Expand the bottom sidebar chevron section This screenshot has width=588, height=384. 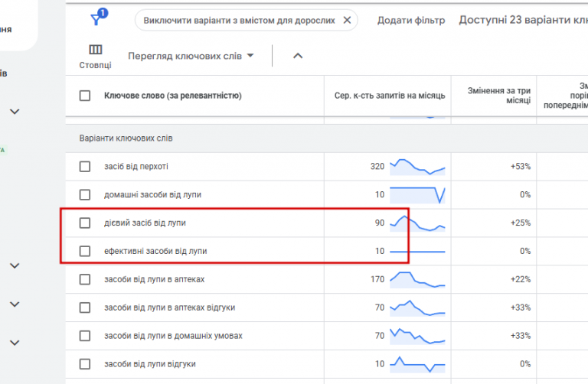pos(15,342)
